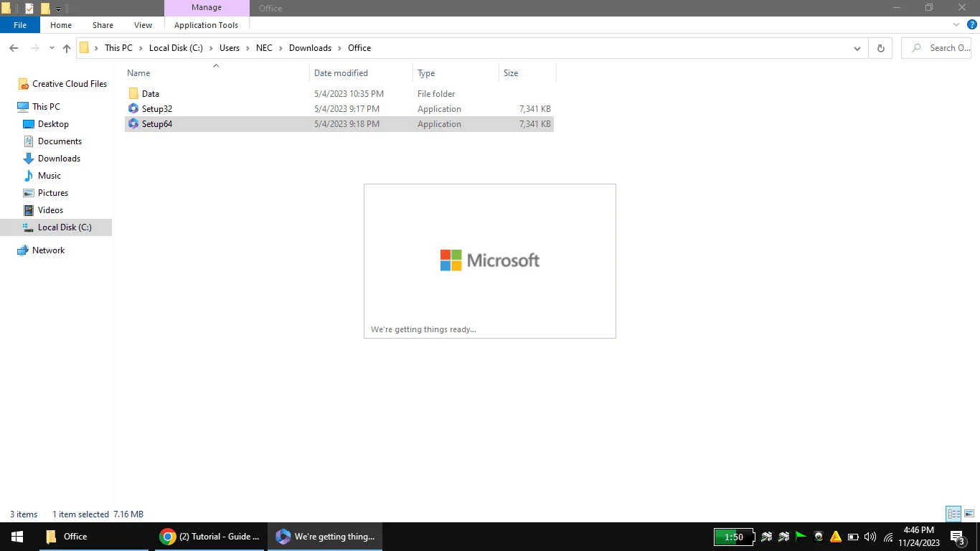Viewport: 980px width, 551px height.
Task: Click NEC breadcrumb in address bar
Action: pyautogui.click(x=264, y=48)
